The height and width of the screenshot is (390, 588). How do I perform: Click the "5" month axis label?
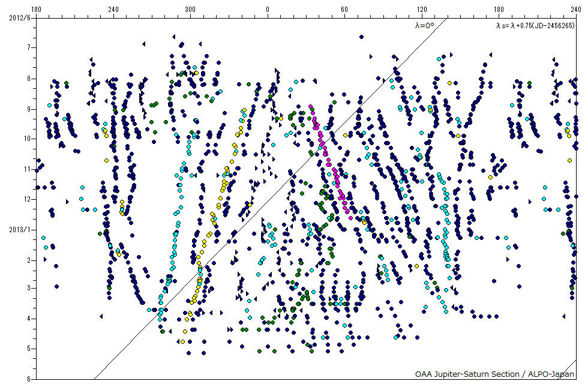[29, 349]
